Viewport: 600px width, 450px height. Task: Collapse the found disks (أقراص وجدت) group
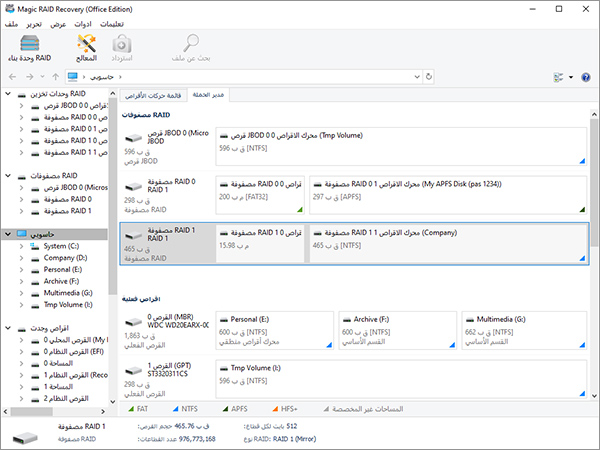click(x=8, y=328)
